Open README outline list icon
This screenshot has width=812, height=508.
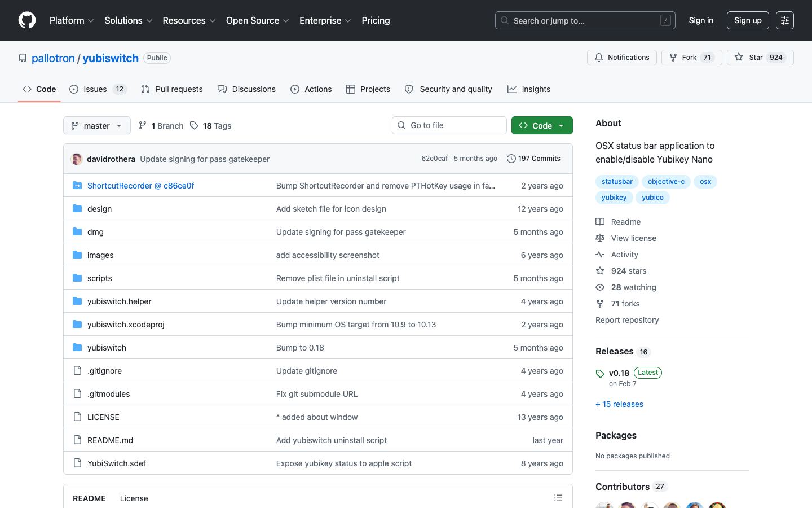pos(558,498)
